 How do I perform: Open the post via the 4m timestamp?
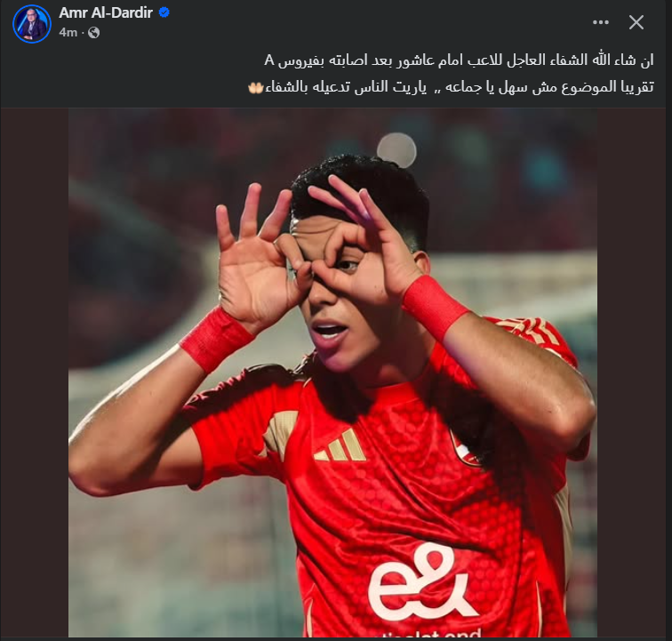pyautogui.click(x=68, y=33)
